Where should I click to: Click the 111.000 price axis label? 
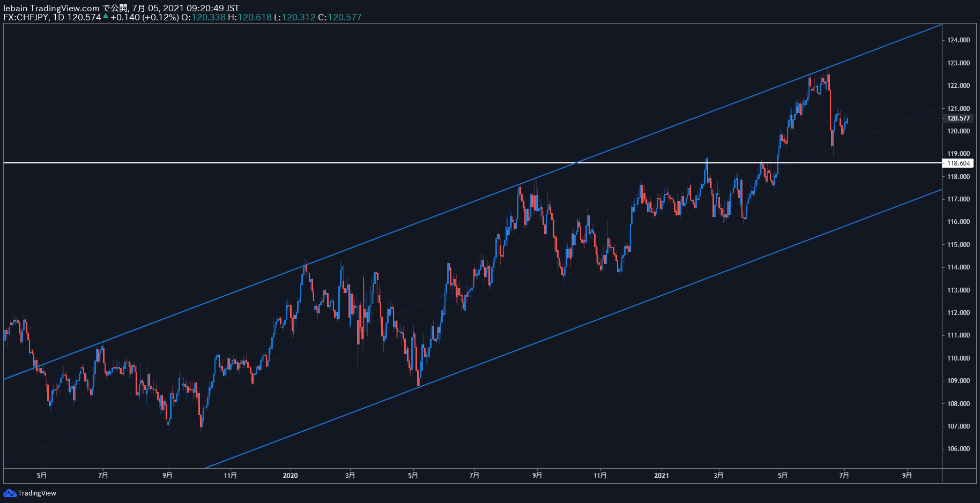point(959,335)
